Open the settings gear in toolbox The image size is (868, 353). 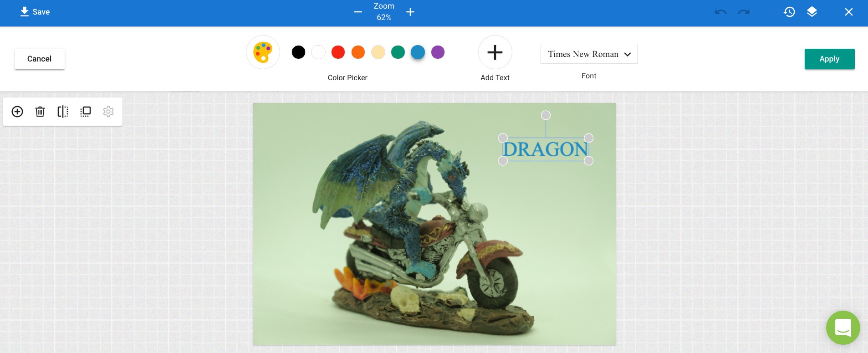[108, 112]
